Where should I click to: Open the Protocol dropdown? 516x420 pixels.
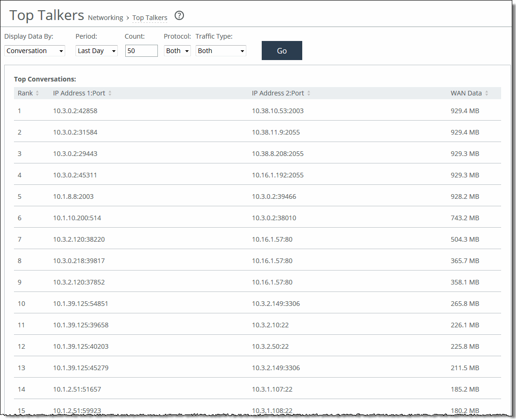coord(177,51)
